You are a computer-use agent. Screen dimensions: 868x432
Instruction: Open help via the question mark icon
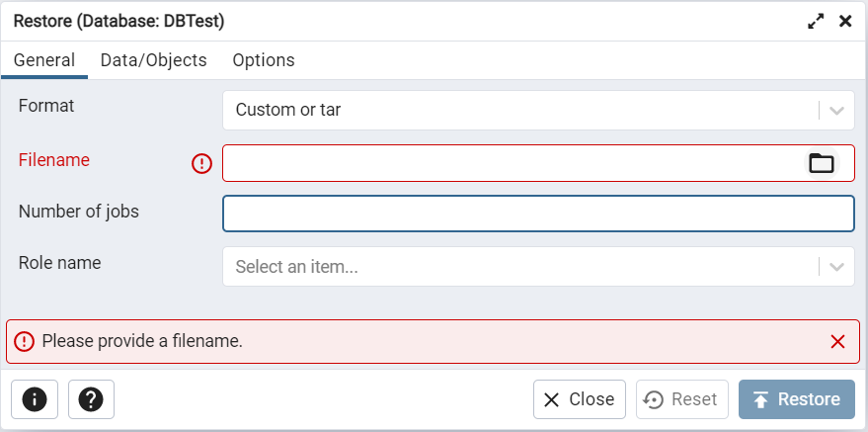point(92,399)
